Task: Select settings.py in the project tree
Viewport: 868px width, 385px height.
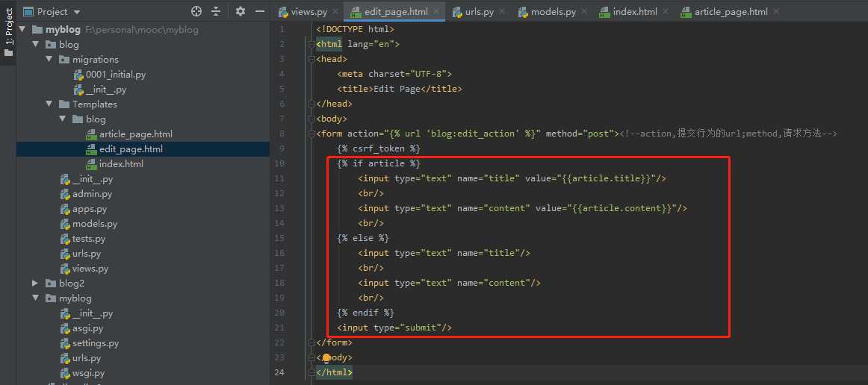Action: click(95, 343)
